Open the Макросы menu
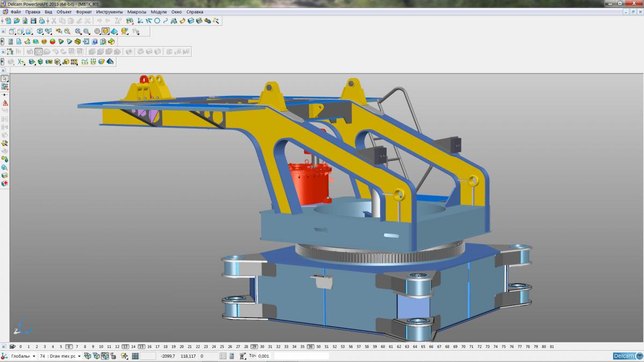The height and width of the screenshot is (362, 644). click(x=137, y=12)
